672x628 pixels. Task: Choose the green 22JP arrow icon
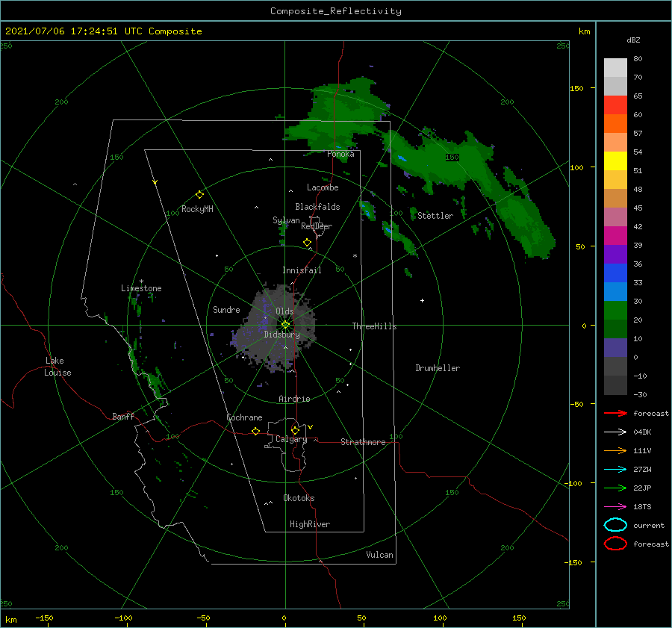click(x=615, y=488)
